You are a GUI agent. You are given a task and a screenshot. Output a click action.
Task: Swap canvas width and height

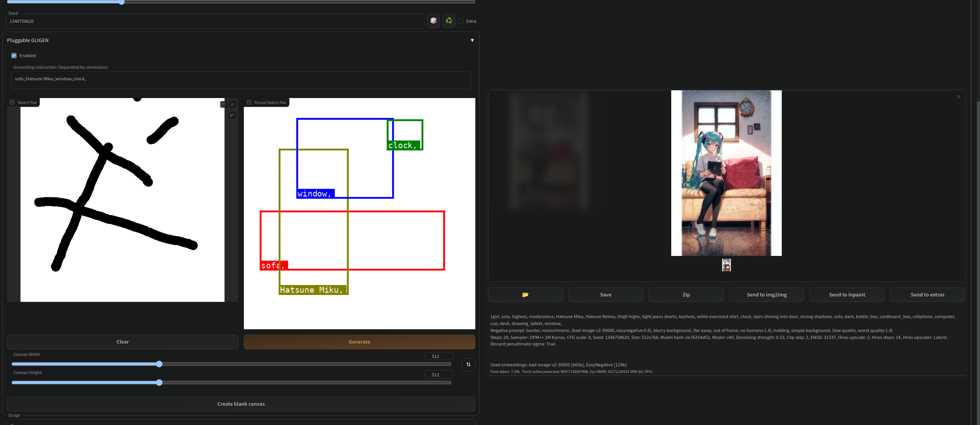pos(468,364)
